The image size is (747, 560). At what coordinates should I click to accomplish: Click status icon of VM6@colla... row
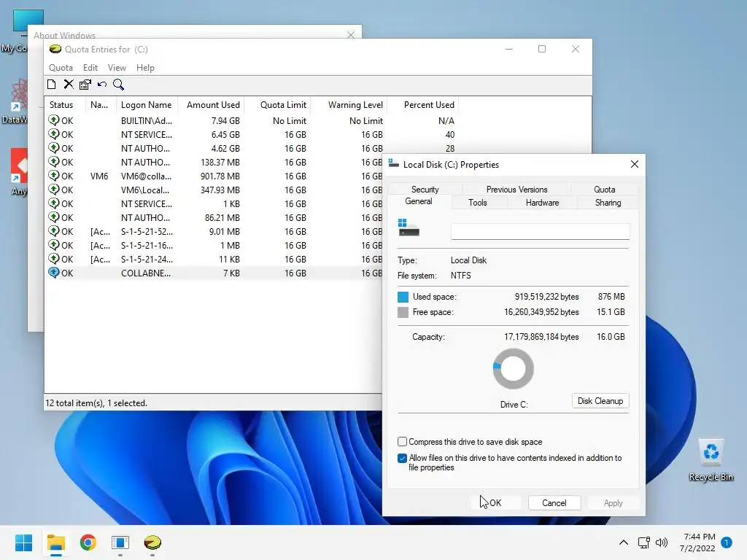pos(54,176)
